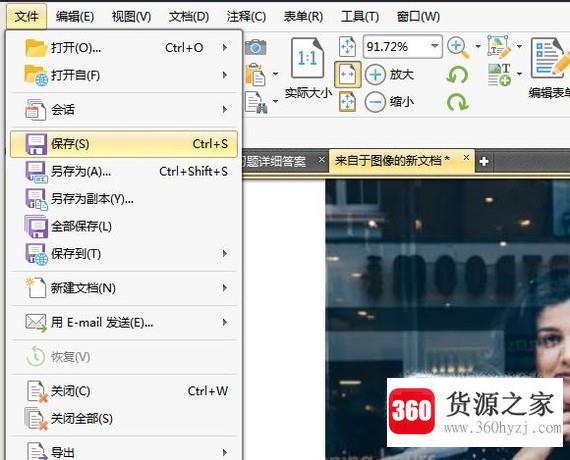The height and width of the screenshot is (460, 570).
Task: Select 保存到(T) menu entry
Action: [x=124, y=253]
